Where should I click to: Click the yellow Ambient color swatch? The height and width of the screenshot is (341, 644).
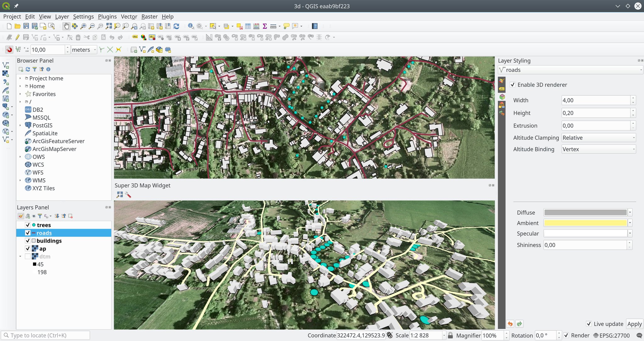pos(585,223)
